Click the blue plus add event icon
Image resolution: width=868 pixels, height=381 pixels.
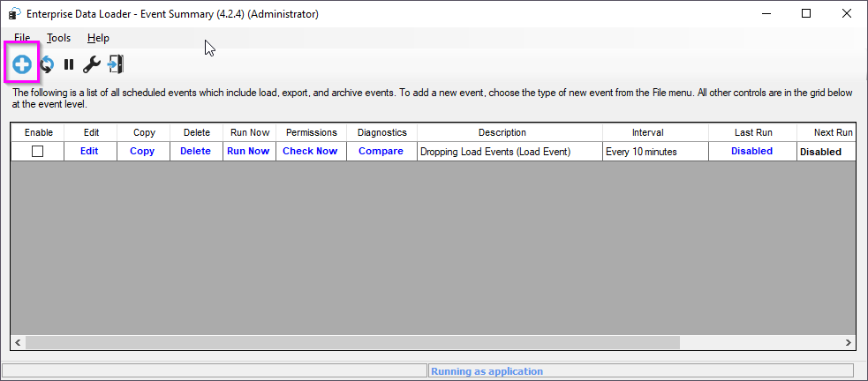click(22, 64)
